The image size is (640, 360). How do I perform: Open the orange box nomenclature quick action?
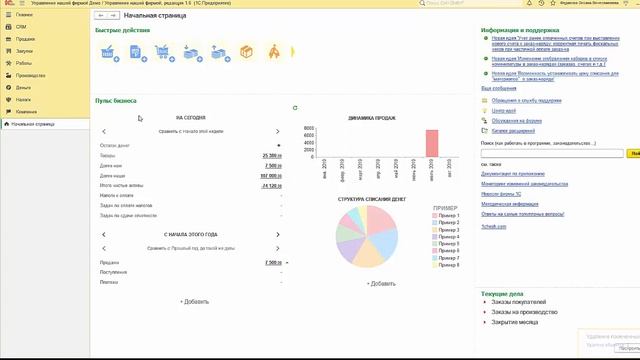(x=247, y=52)
